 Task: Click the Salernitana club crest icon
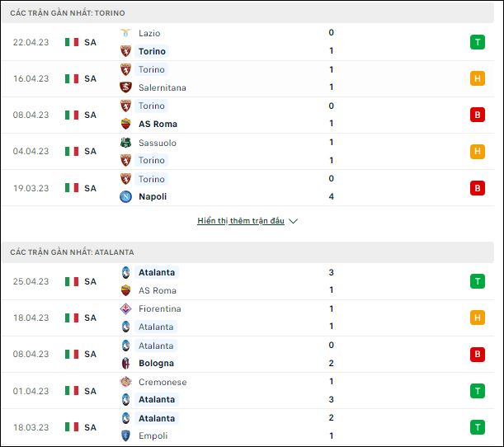click(x=125, y=87)
